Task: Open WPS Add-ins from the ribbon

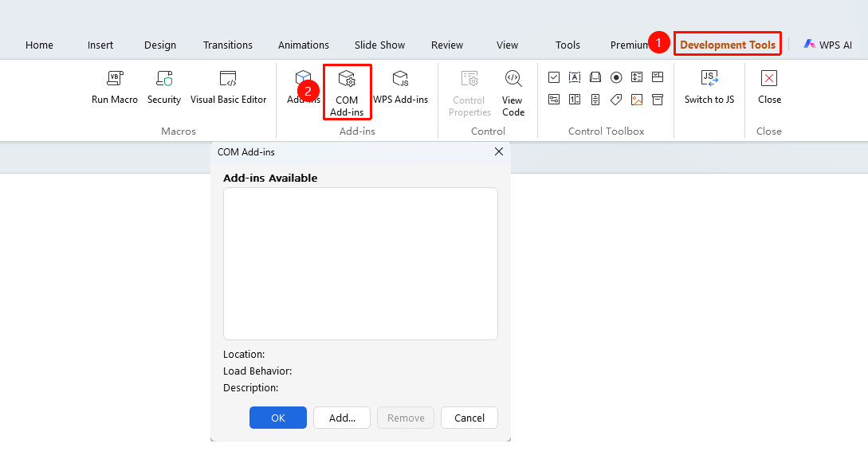Action: (x=400, y=88)
